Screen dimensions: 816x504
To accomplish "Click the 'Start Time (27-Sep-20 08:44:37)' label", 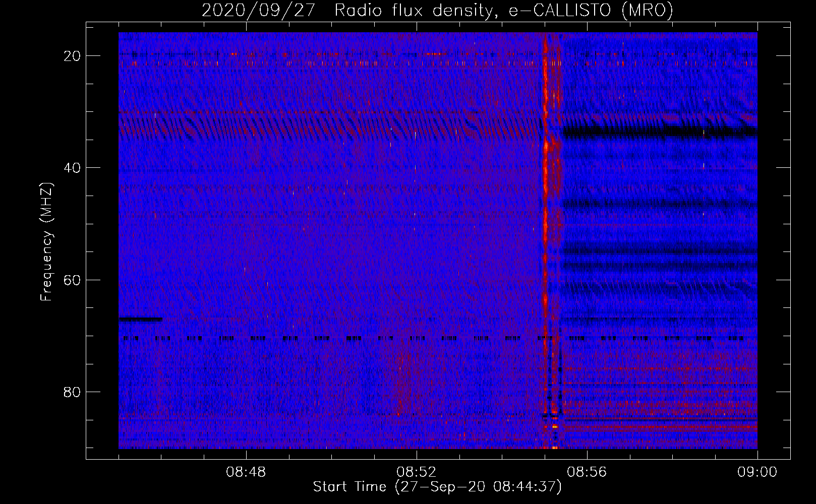I will [x=437, y=487].
